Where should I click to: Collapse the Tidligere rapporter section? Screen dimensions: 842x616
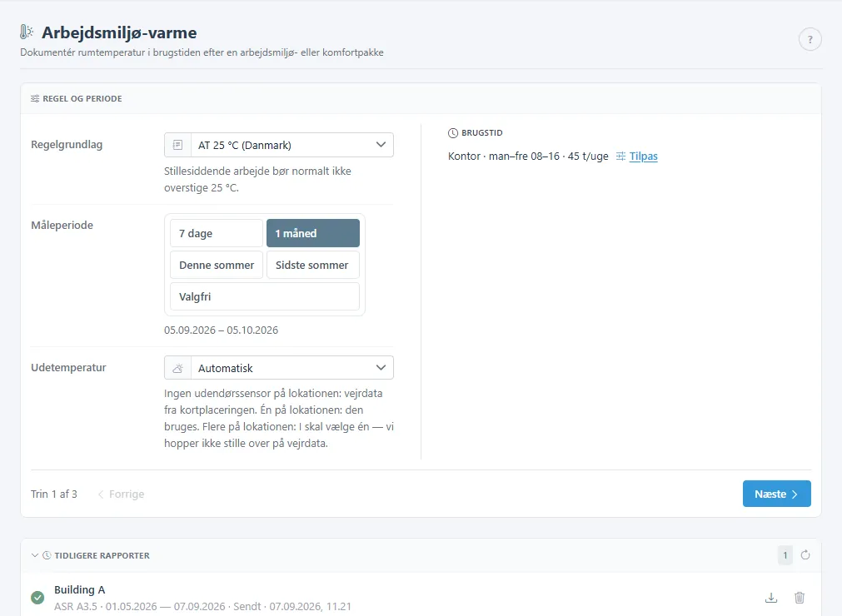pyautogui.click(x=35, y=555)
